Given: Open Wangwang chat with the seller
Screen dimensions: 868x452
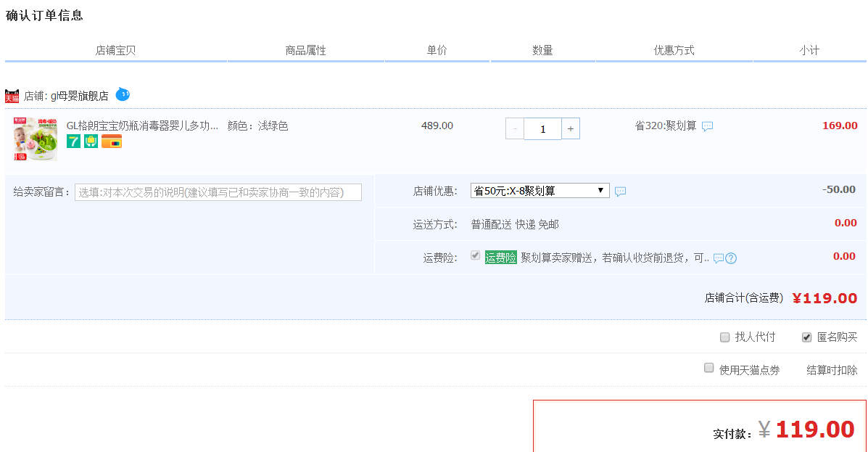Looking at the screenshot, I should coord(123,93).
